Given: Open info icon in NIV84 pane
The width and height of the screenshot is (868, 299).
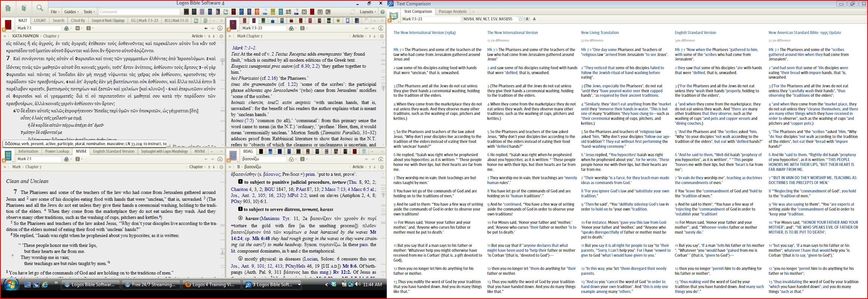Looking at the screenshot, I should click(220, 159).
